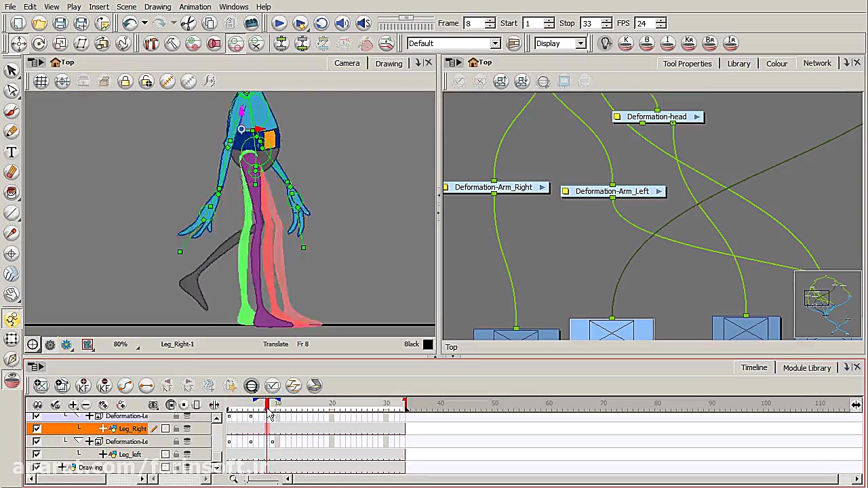Play the animation with the Play button
868x488 pixels.
coord(279,23)
